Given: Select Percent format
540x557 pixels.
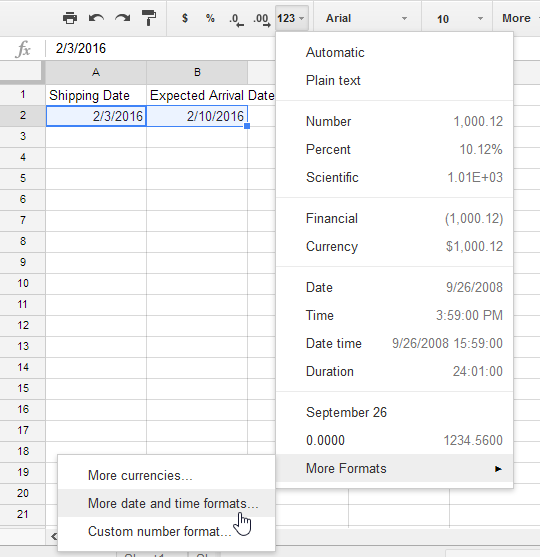Looking at the screenshot, I should (x=394, y=150).
